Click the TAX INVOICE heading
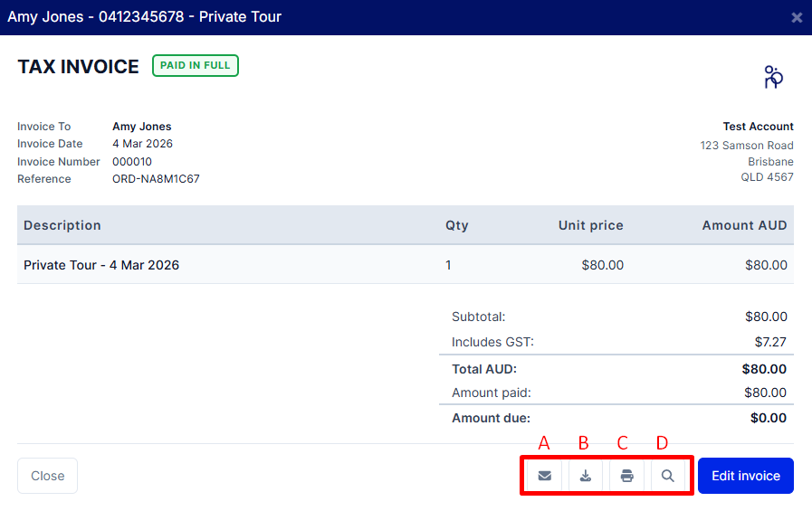The height and width of the screenshot is (511, 812). pyautogui.click(x=79, y=67)
